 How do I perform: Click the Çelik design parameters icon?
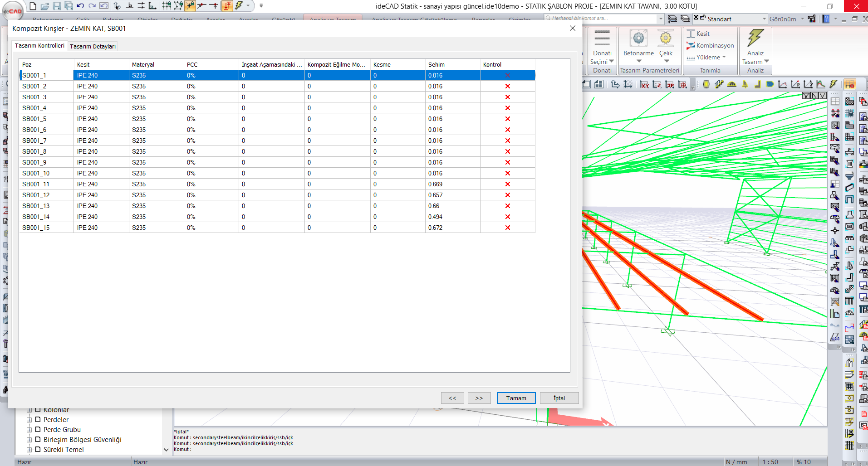pos(666,39)
